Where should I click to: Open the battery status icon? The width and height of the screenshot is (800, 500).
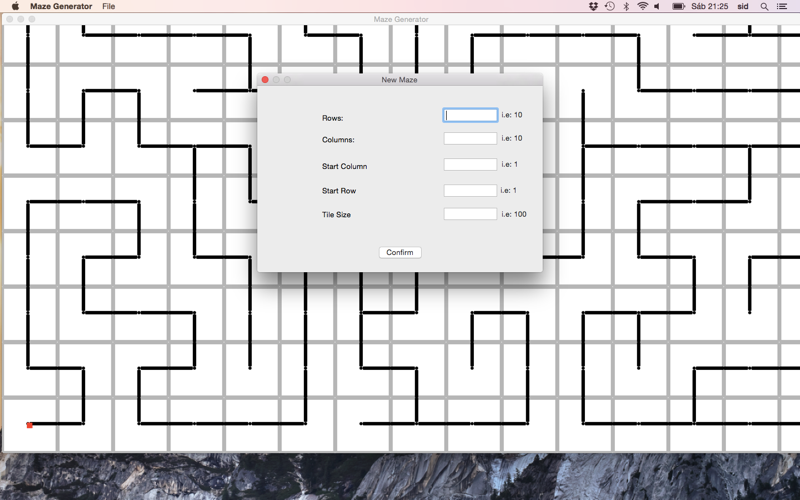click(x=678, y=6)
